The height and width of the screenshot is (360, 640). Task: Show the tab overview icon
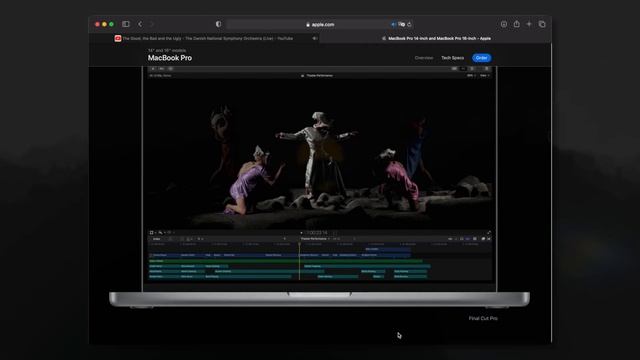tap(542, 24)
